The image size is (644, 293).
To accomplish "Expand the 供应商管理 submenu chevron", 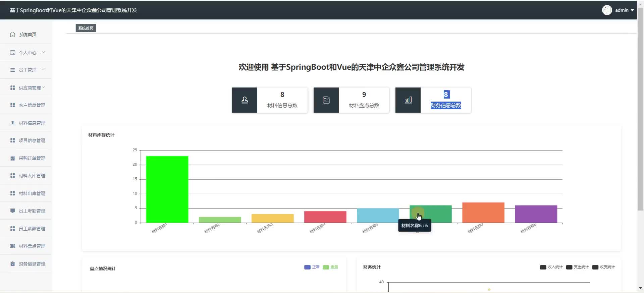I will tap(43, 87).
